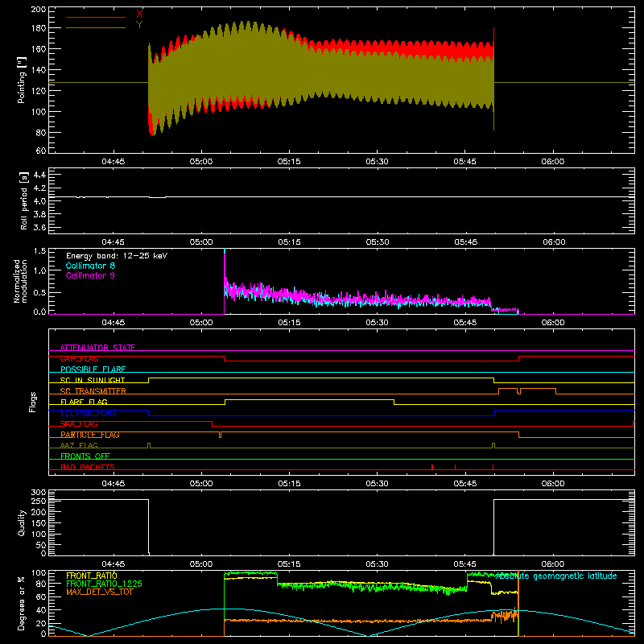Click the Quality axis title

[x=22, y=522]
